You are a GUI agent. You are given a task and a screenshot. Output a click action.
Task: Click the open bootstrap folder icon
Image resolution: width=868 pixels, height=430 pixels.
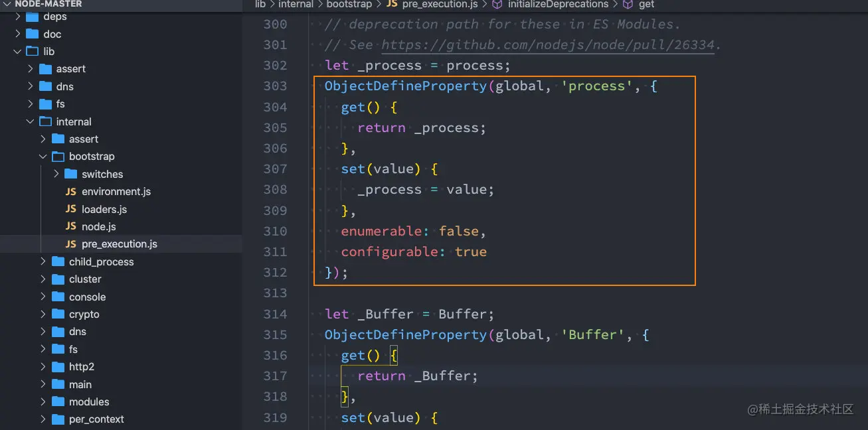click(58, 157)
